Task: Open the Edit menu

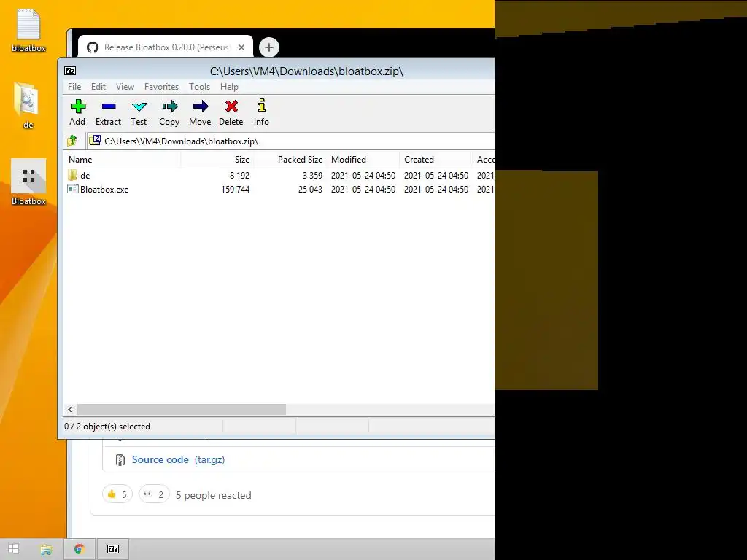Action: [98, 87]
